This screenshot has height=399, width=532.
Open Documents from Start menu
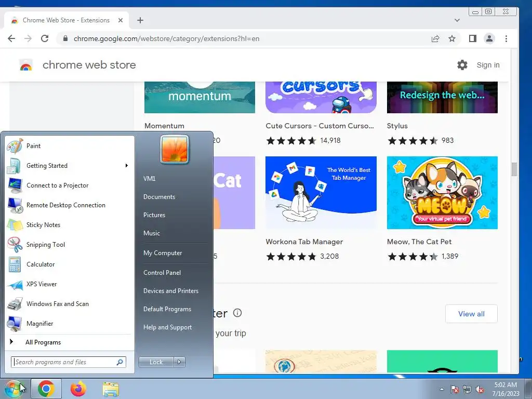tap(159, 197)
